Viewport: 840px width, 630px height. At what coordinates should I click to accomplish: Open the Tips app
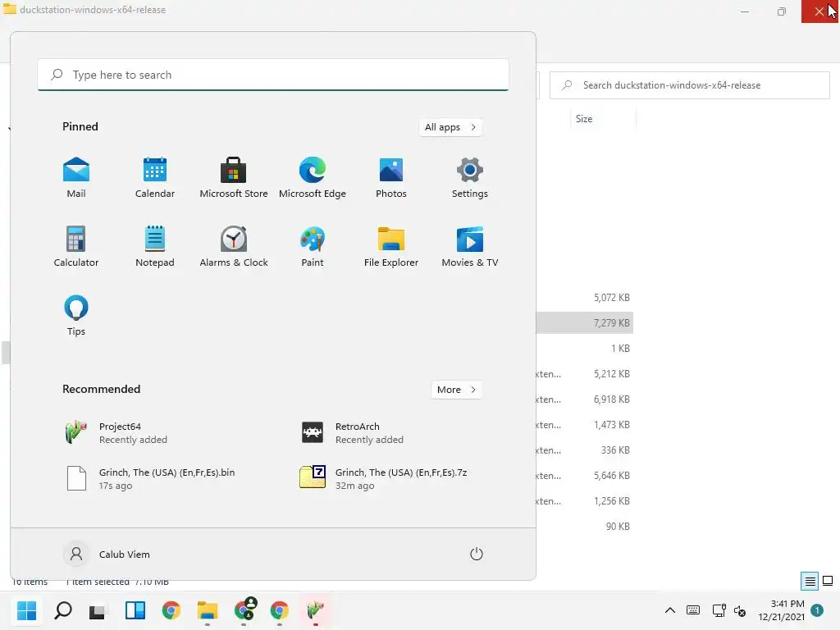[x=76, y=316]
